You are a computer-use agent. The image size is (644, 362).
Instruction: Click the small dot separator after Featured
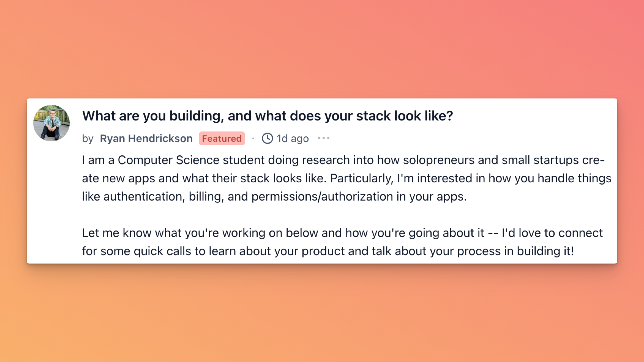click(253, 138)
